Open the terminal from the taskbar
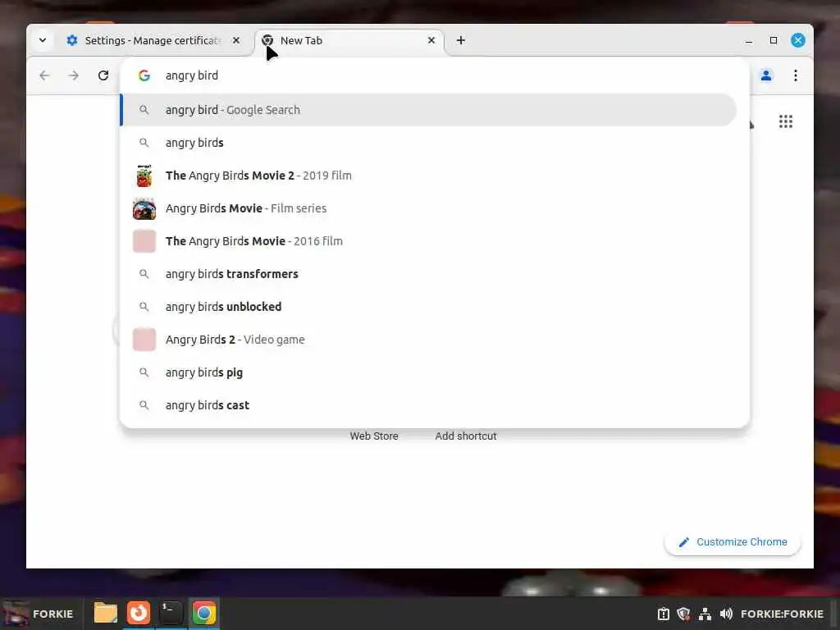The width and height of the screenshot is (840, 630). tap(171, 614)
